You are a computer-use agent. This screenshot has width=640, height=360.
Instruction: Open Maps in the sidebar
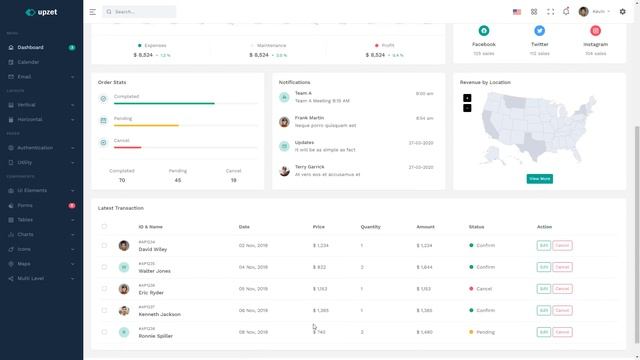(41, 264)
